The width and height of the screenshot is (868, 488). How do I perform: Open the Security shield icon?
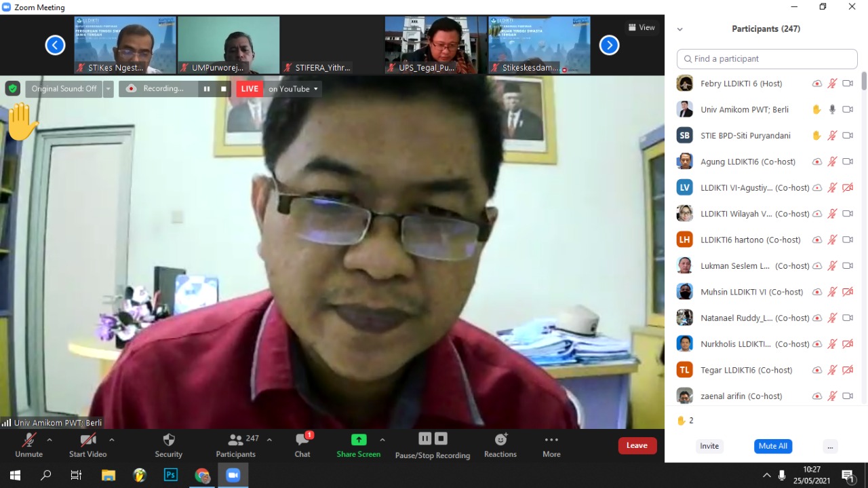point(169,440)
